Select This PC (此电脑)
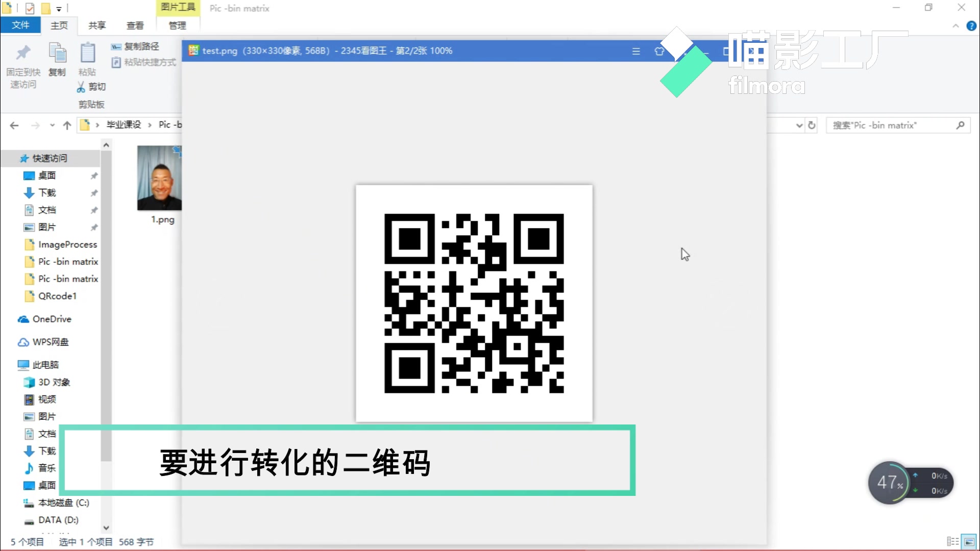Viewport: 980px width, 551px height. pos(38,365)
